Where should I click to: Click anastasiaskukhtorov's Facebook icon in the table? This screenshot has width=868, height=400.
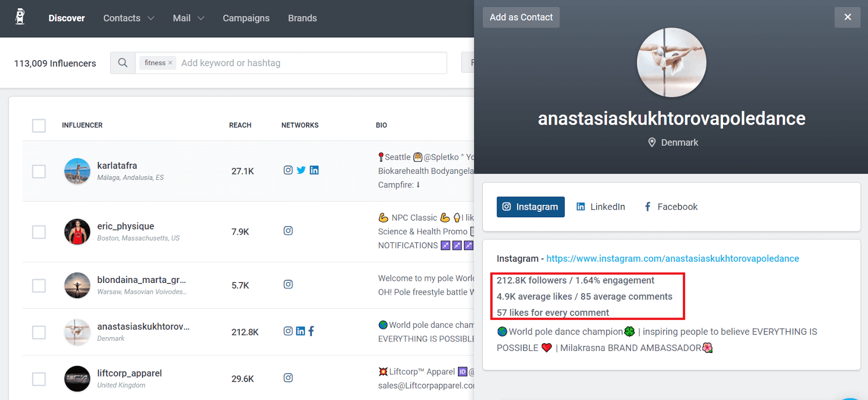pos(311,331)
